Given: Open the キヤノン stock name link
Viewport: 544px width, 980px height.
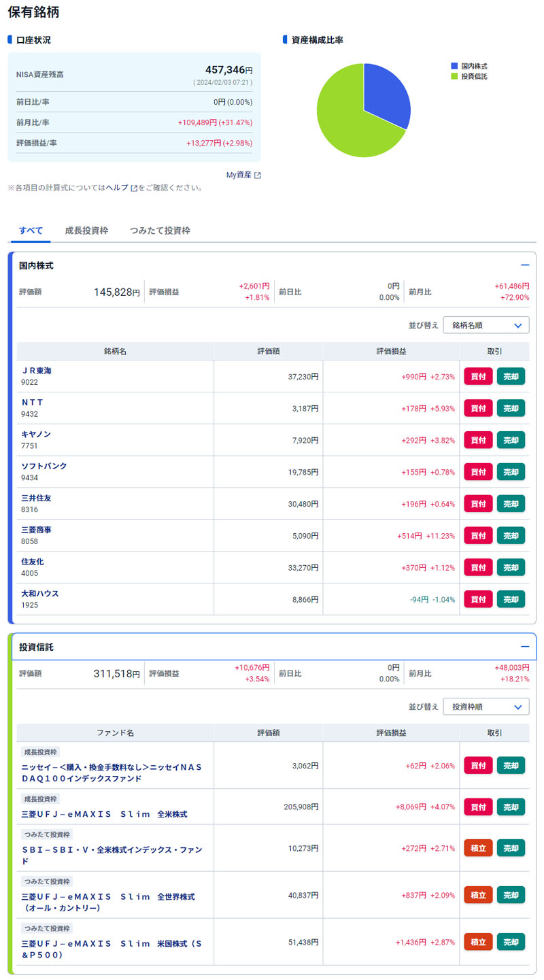Looking at the screenshot, I should [36, 434].
